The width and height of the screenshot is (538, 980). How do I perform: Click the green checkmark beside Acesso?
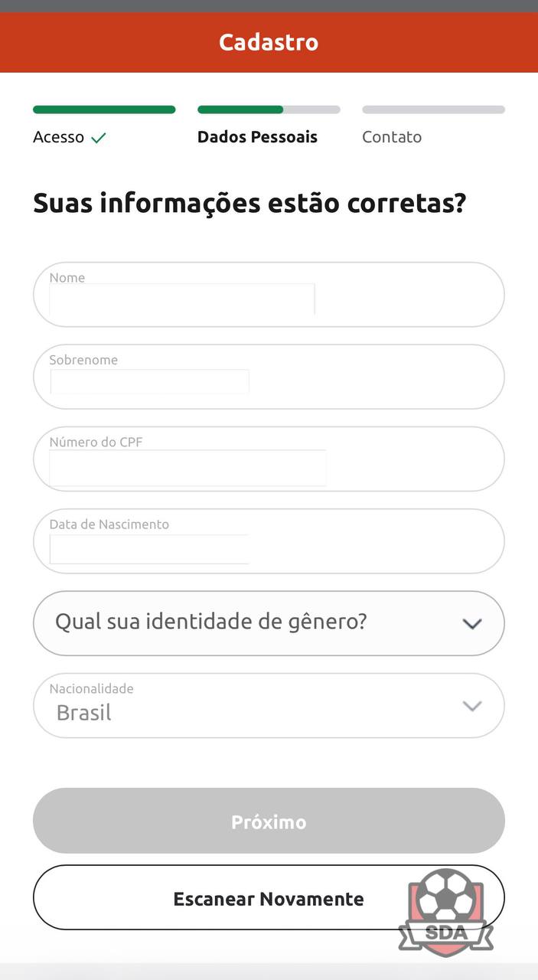(99, 138)
